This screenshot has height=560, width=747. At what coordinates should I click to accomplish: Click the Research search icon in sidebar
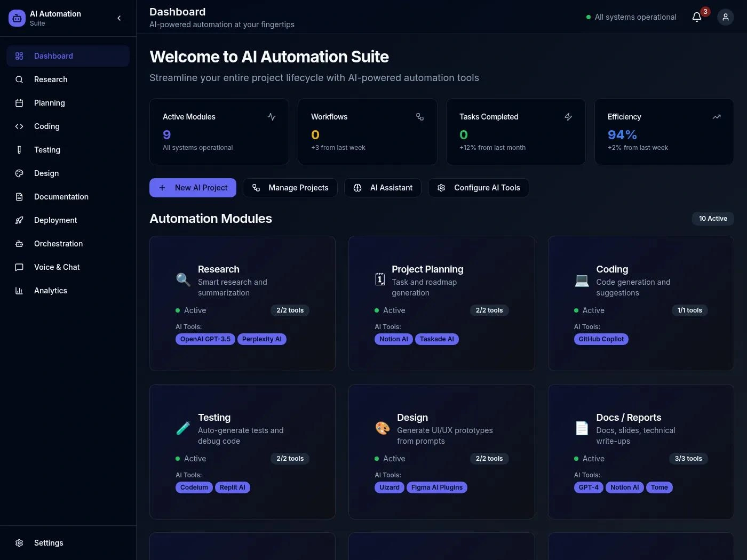19,79
